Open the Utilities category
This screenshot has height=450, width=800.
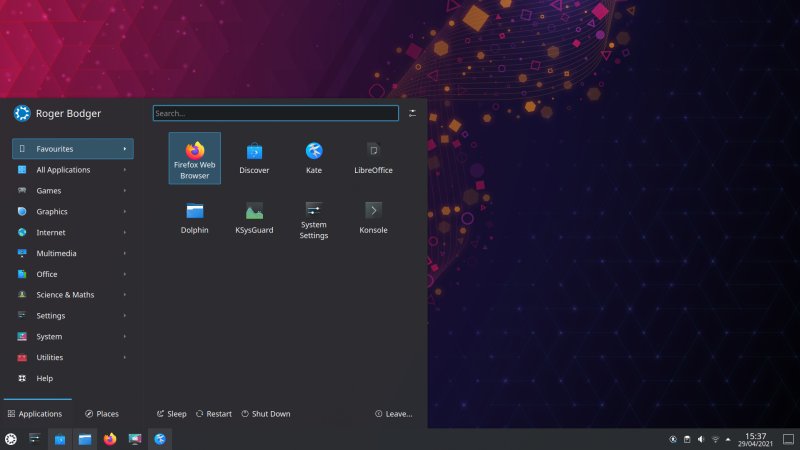click(x=72, y=358)
